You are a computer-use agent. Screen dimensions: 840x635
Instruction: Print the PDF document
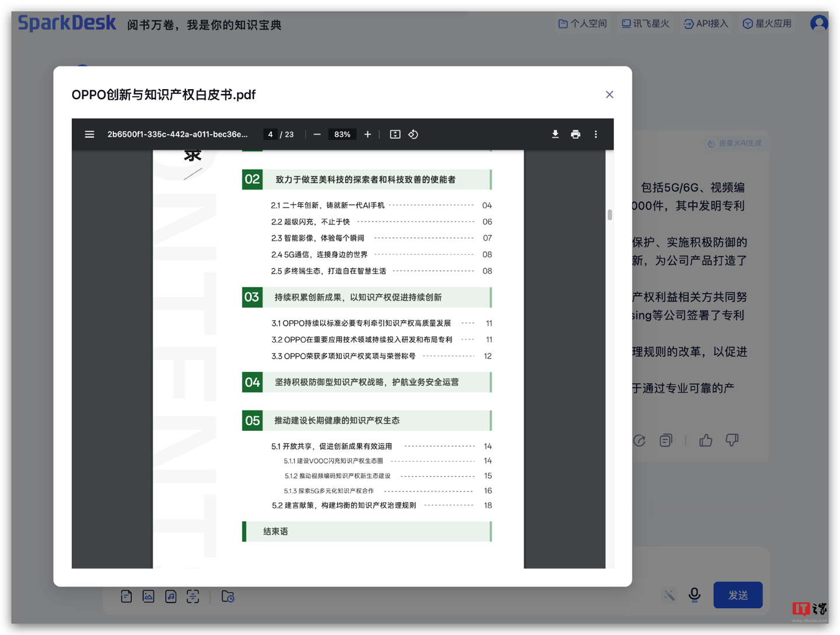click(x=575, y=134)
